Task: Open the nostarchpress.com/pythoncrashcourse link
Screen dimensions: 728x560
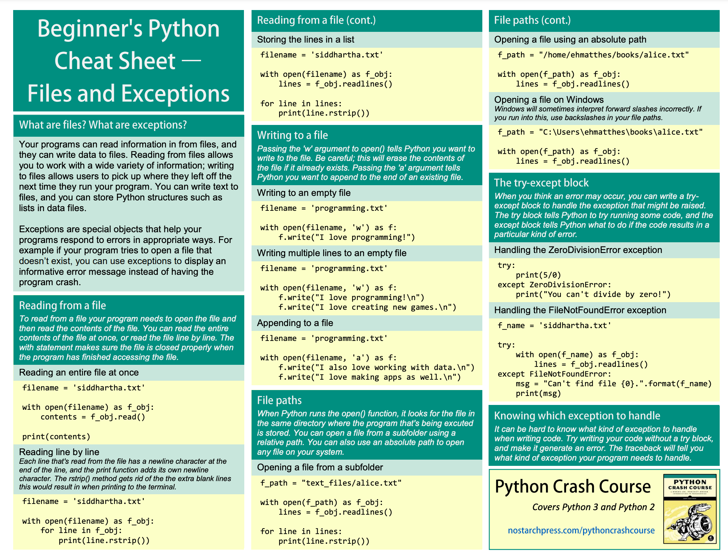Action: tap(581, 530)
